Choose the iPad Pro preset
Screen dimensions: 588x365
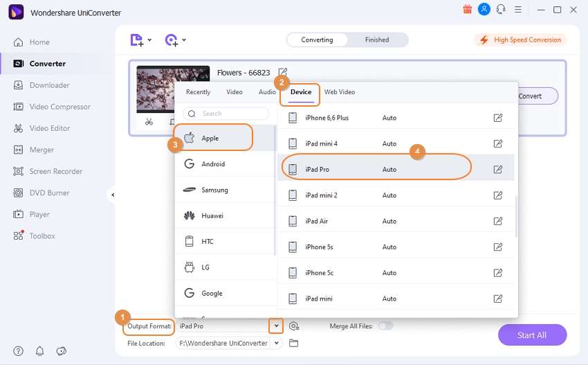point(396,170)
